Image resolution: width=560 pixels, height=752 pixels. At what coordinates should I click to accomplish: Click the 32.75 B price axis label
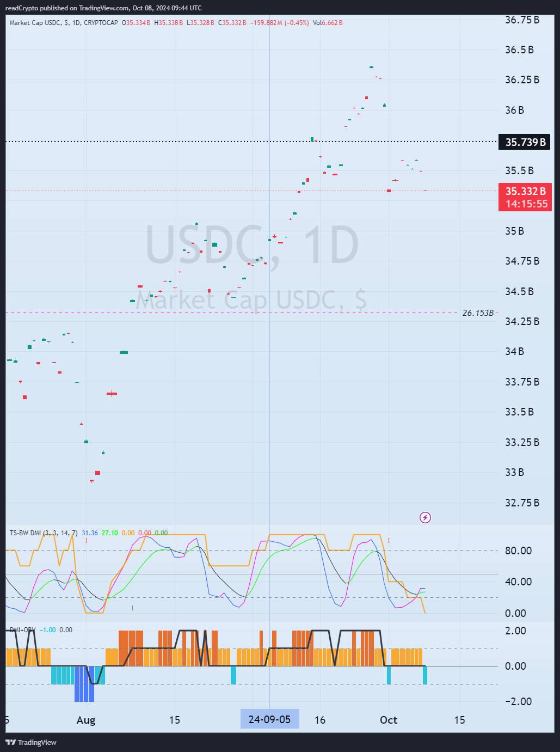pos(522,503)
